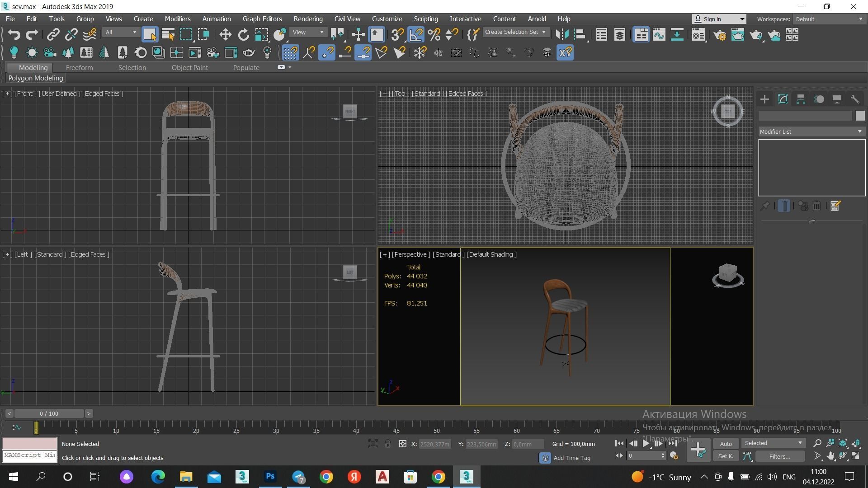Click Configure Modifier Sets icon
This screenshot has width=868, height=488.
835,206
